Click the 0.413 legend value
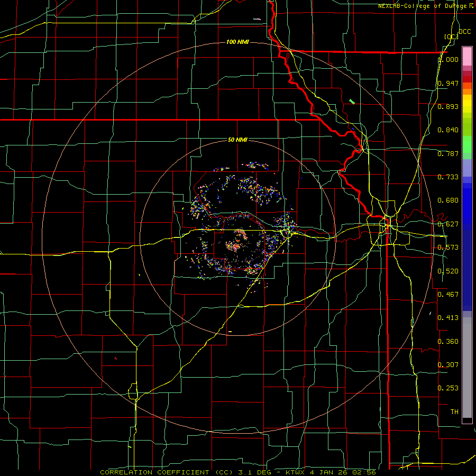The height and width of the screenshot is (476, 476). 448,318
